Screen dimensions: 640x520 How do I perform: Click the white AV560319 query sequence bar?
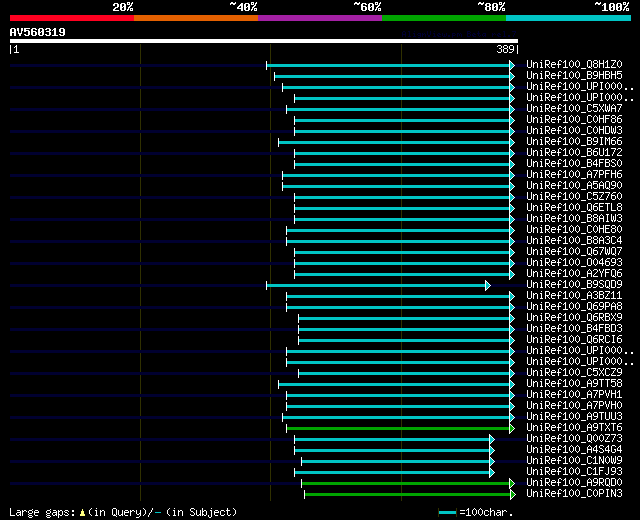pyautogui.click(x=264, y=41)
